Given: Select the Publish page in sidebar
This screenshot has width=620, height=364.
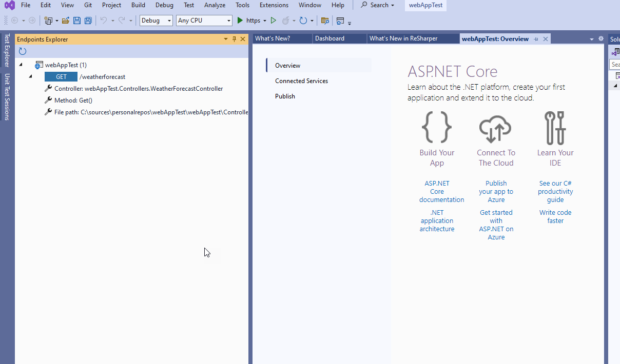Looking at the screenshot, I should pos(285,96).
